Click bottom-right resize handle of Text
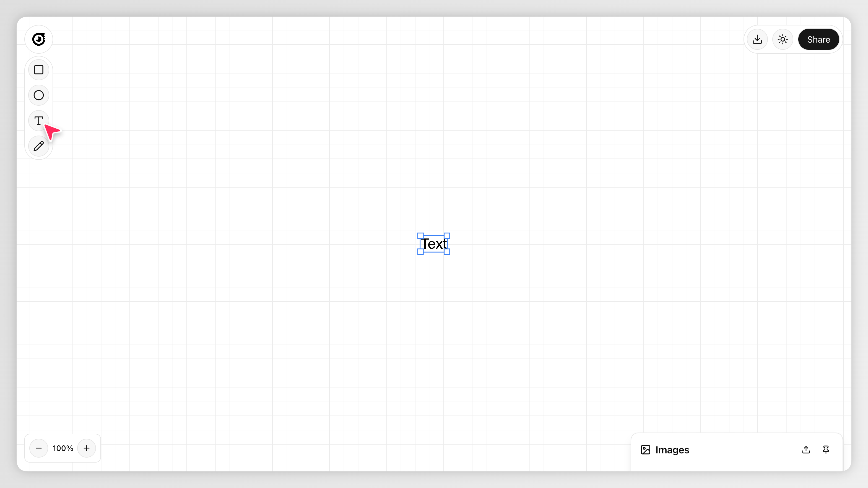This screenshot has height=488, width=868. click(447, 252)
